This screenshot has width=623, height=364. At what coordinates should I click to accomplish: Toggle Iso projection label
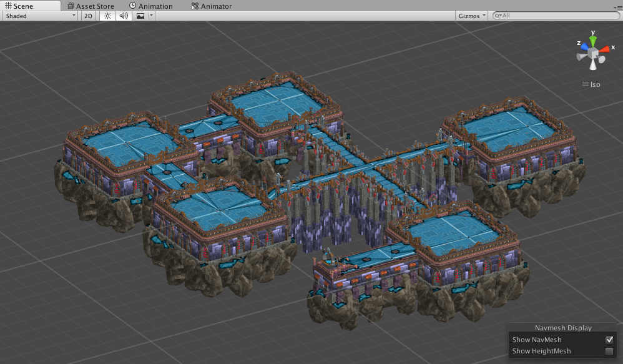pyautogui.click(x=591, y=84)
